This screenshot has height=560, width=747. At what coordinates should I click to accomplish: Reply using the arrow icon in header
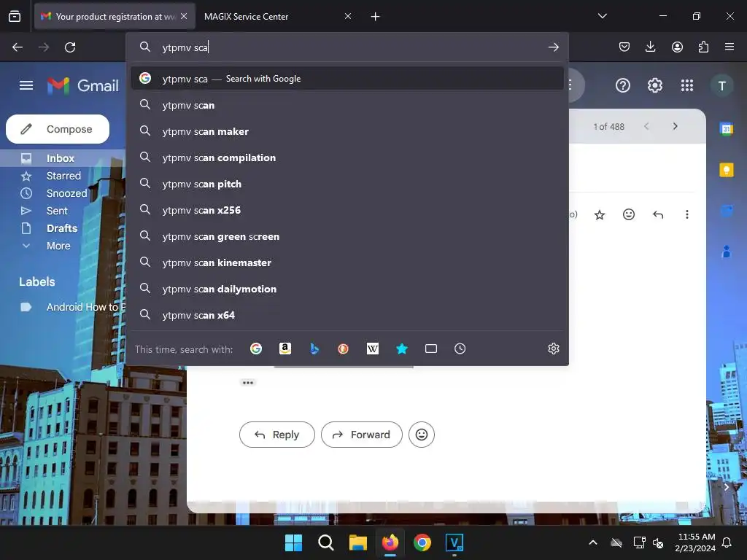click(x=658, y=215)
